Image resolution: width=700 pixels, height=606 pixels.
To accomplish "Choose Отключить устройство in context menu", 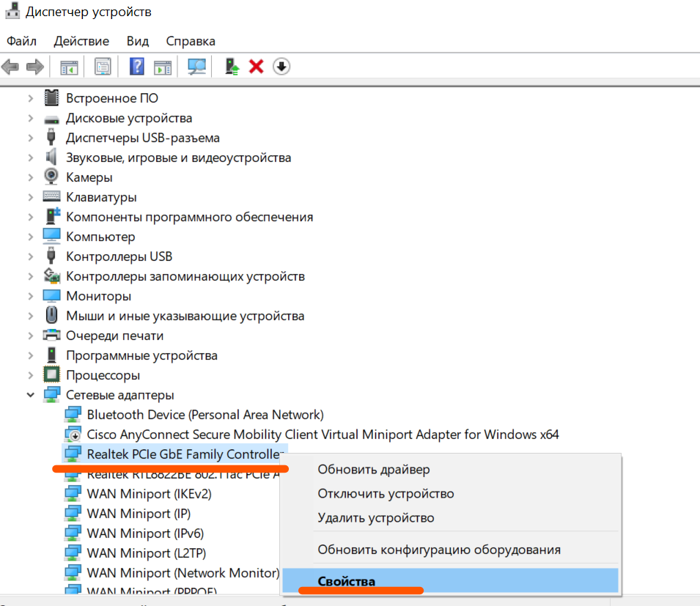I will pos(452,494).
